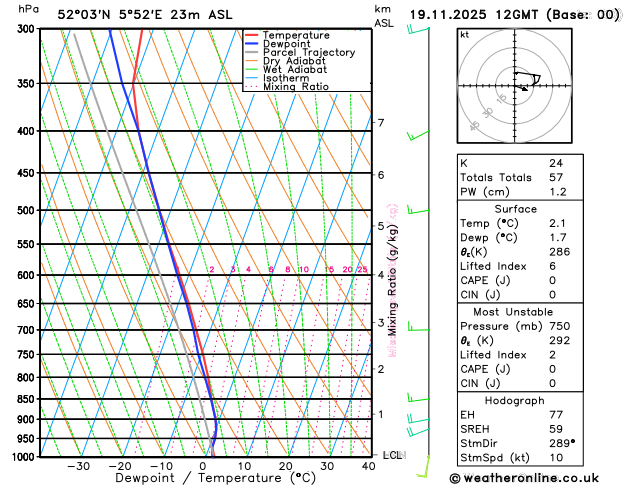Click the mixing ratio 10 label
This screenshot has height=486, width=629.
[304, 269]
